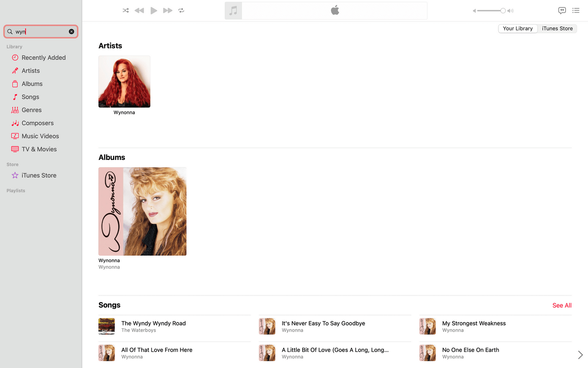Click the low-volume speaker icon
The image size is (588, 368).
pos(474,11)
